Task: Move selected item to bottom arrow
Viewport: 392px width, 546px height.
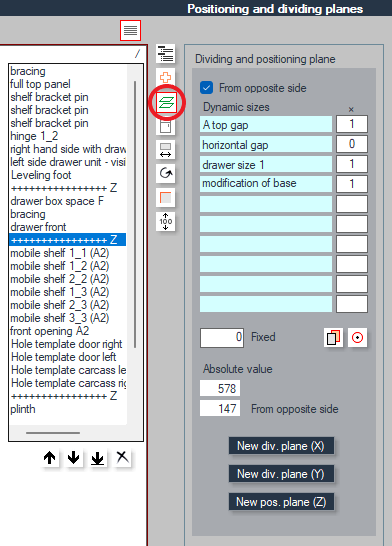Action: 97,458
